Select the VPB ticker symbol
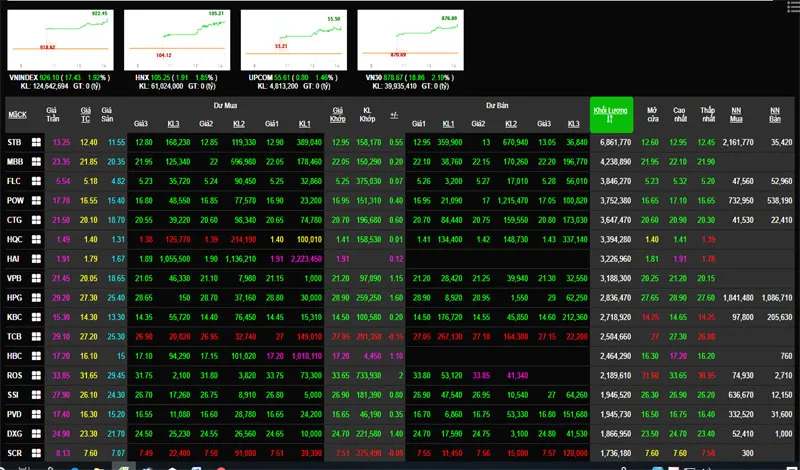Image resolution: width=800 pixels, height=470 pixels. click(15, 278)
